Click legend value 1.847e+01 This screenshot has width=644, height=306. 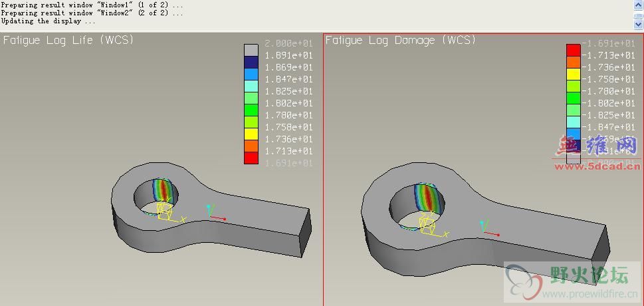(288, 79)
